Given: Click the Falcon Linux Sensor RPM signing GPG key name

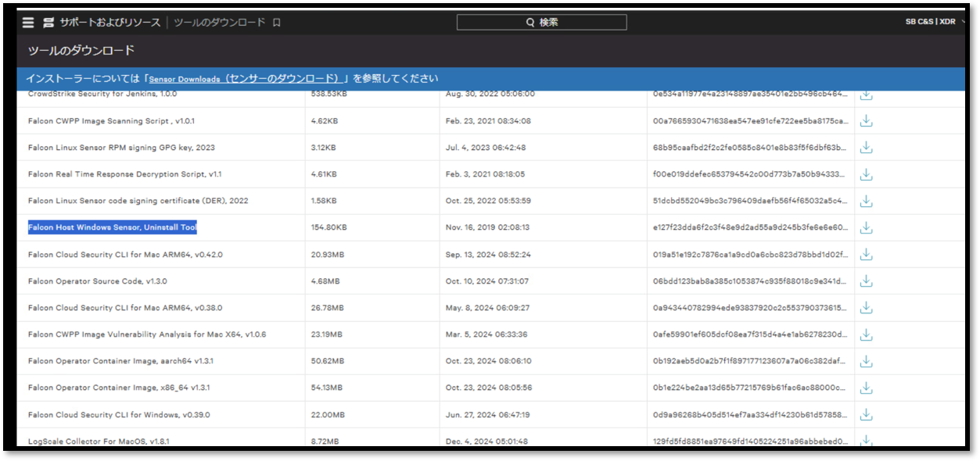Looking at the screenshot, I should pyautogui.click(x=121, y=148).
